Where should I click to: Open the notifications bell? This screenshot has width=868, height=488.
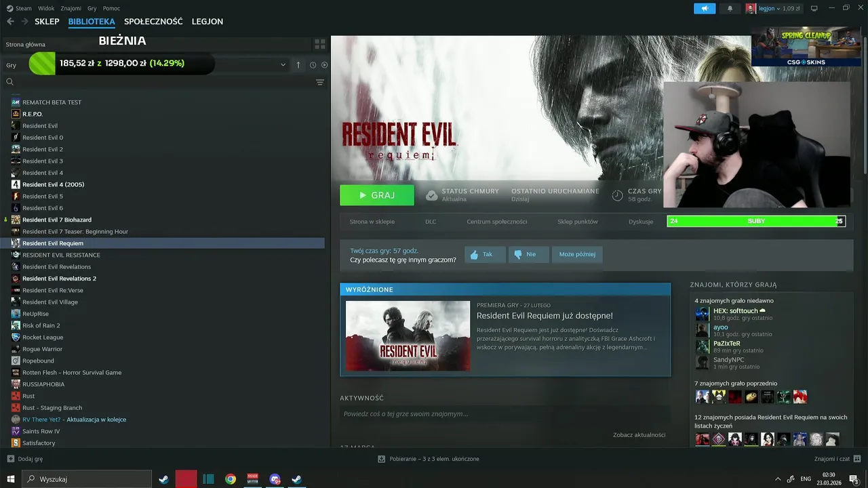tap(730, 9)
